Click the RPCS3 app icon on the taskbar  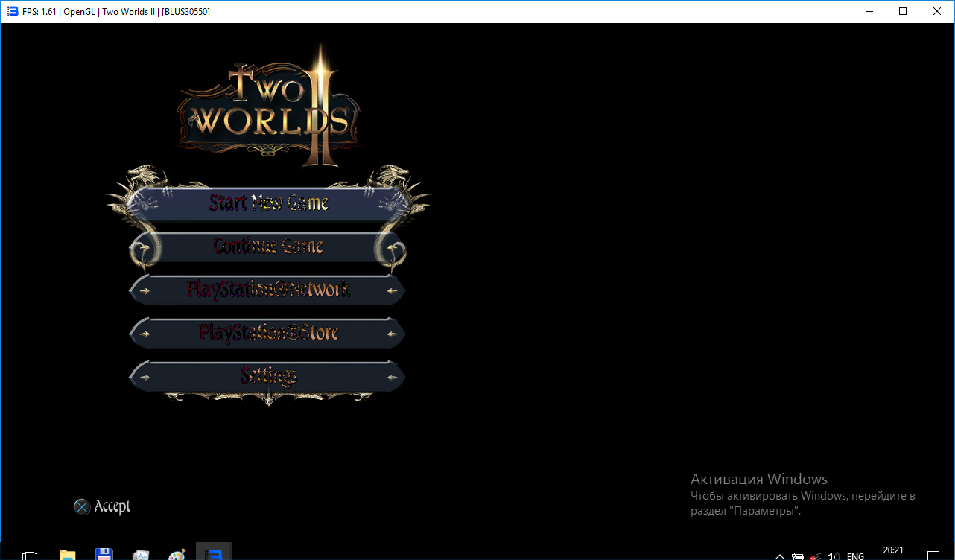[x=214, y=553]
